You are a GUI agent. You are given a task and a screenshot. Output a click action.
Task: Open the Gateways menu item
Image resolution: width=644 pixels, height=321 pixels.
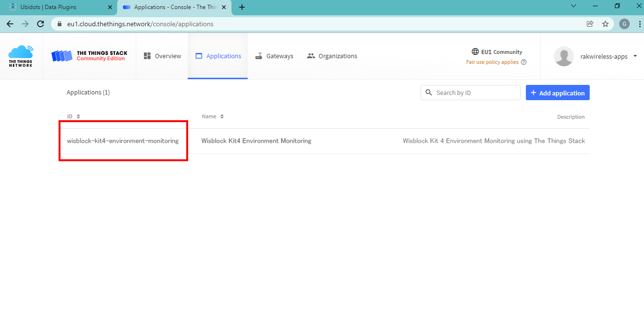274,56
